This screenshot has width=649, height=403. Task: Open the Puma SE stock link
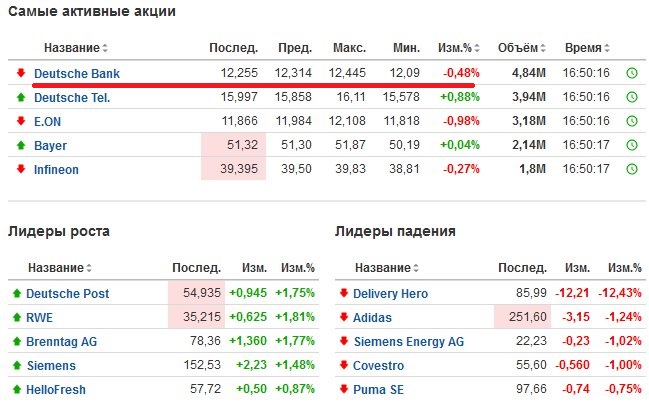point(378,390)
